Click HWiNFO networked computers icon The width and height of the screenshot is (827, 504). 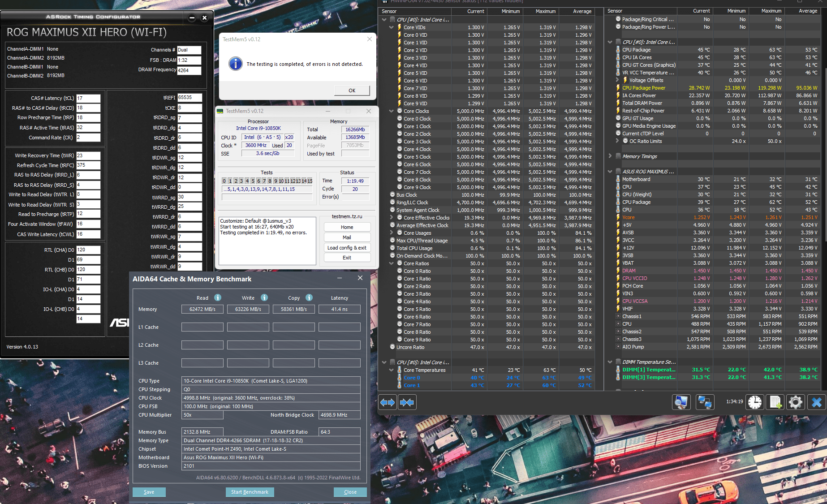click(705, 402)
